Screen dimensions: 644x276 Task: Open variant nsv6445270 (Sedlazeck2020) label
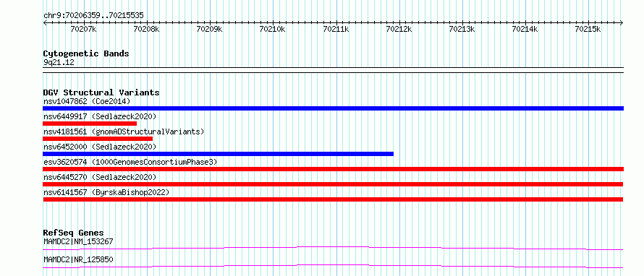100,177
